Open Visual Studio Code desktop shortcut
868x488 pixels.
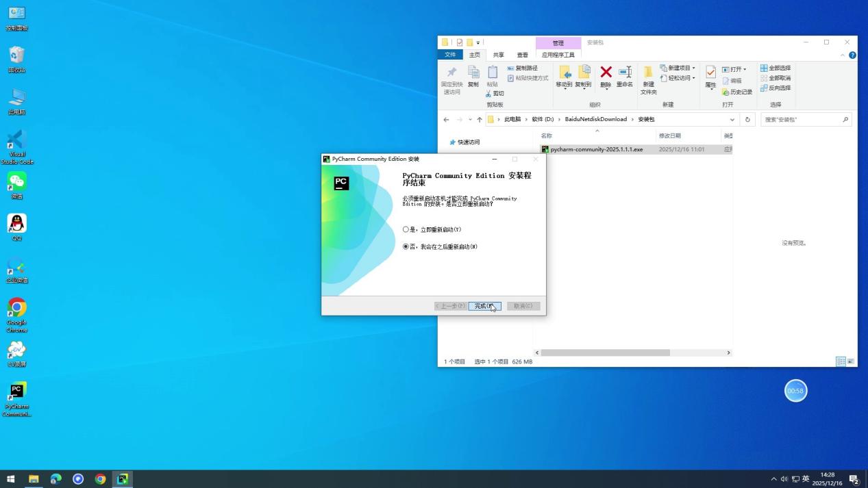(x=16, y=144)
